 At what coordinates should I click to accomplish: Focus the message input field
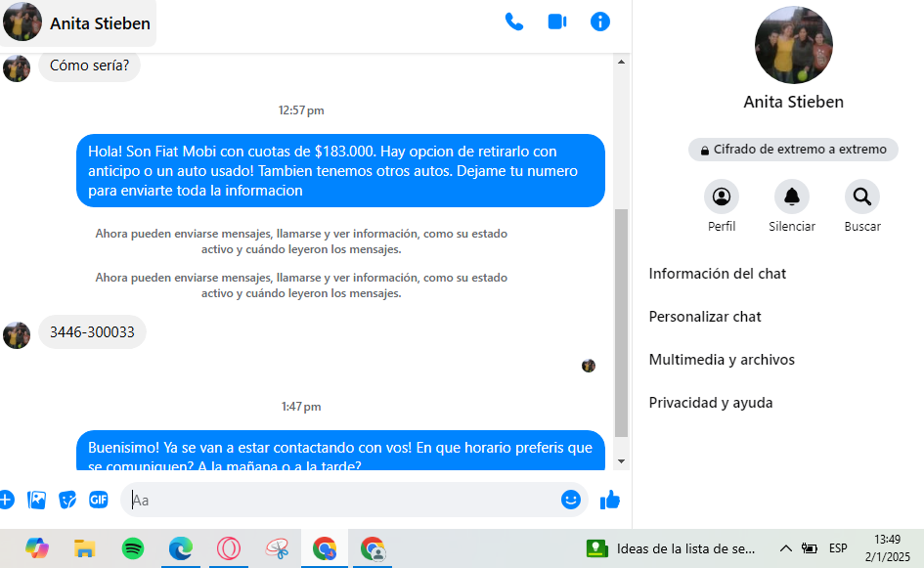click(342, 500)
